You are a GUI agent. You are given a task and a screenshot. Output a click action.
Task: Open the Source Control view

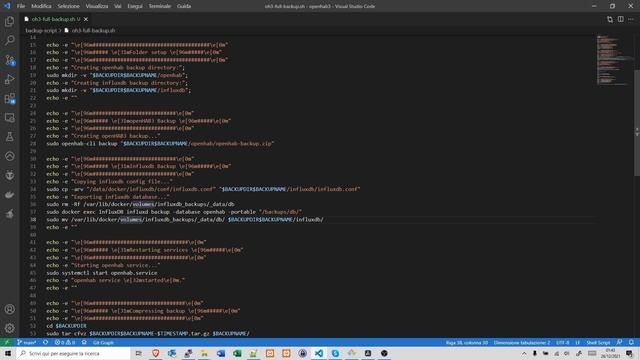pyautogui.click(x=9, y=60)
